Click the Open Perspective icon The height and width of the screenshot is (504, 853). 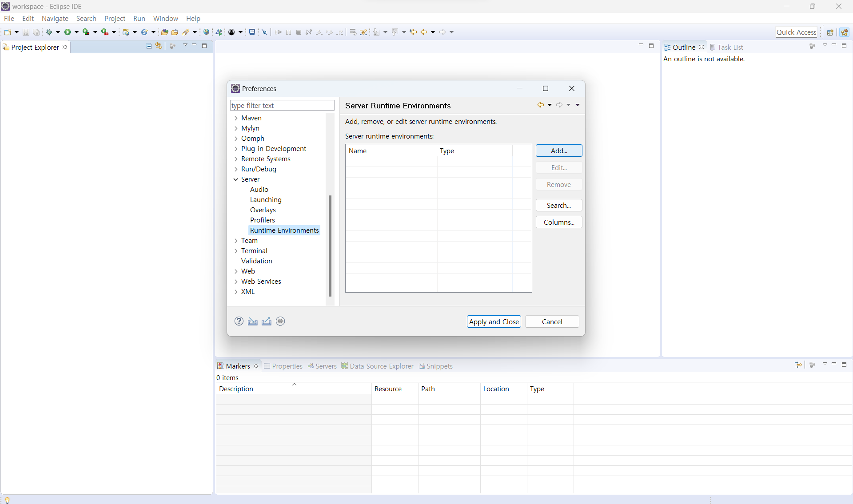tap(830, 32)
